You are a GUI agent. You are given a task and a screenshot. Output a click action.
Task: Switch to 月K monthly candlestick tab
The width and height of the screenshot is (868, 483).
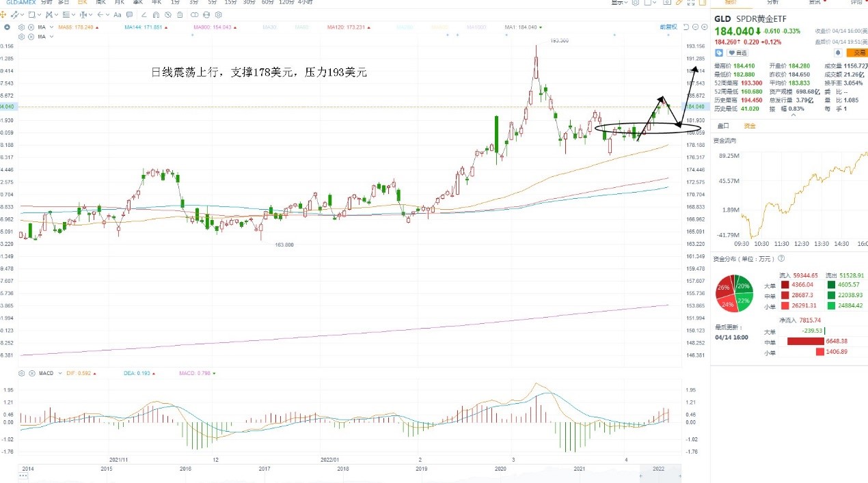pyautogui.click(x=120, y=3)
